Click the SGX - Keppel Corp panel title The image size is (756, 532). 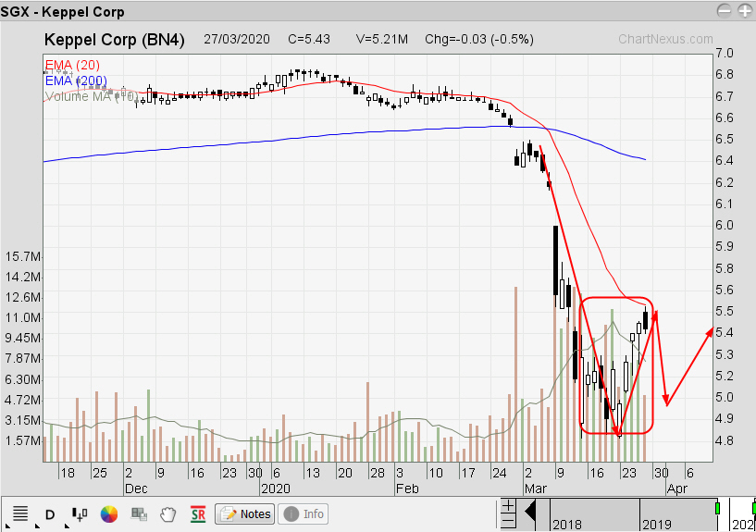(63, 11)
